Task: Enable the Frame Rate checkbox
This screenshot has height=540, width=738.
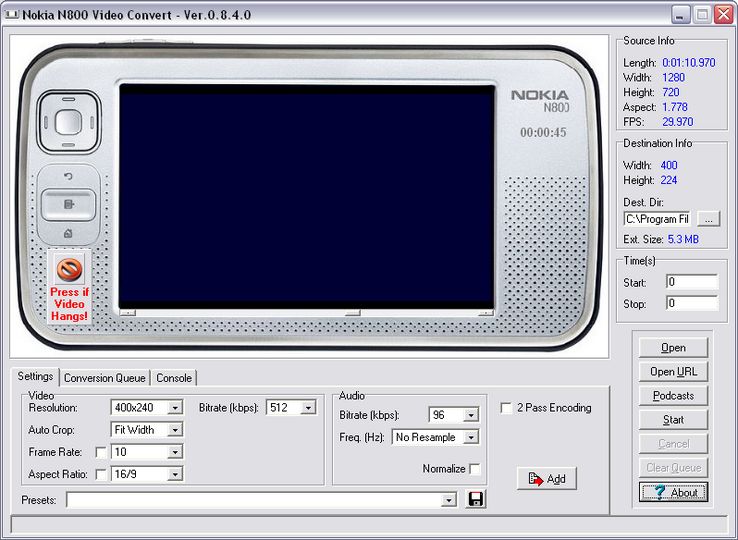Action: click(x=101, y=452)
